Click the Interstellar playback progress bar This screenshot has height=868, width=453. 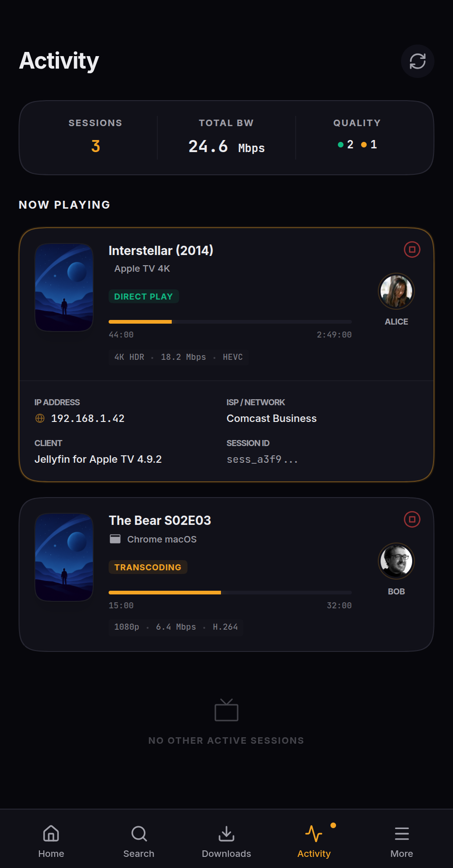[x=230, y=322]
